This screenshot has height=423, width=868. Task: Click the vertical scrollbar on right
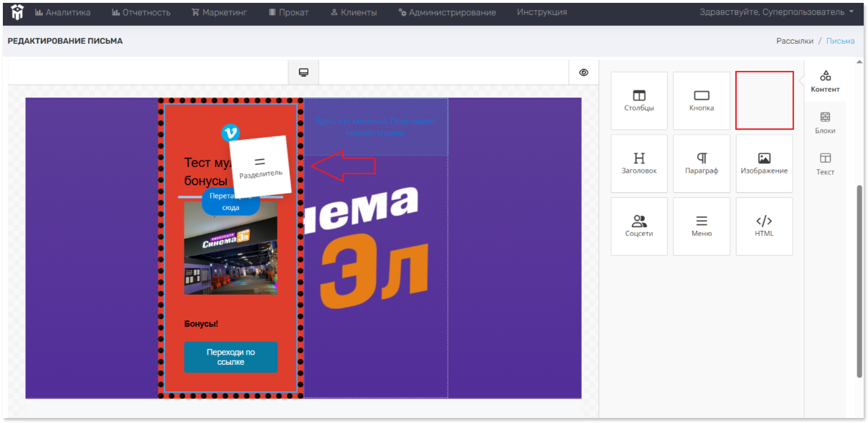pyautogui.click(x=859, y=281)
